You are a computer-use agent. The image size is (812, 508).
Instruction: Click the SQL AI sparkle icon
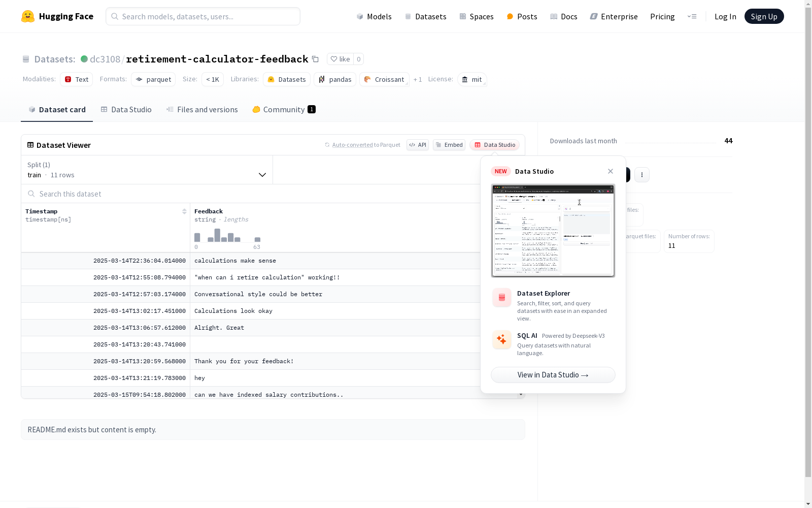tap(502, 339)
